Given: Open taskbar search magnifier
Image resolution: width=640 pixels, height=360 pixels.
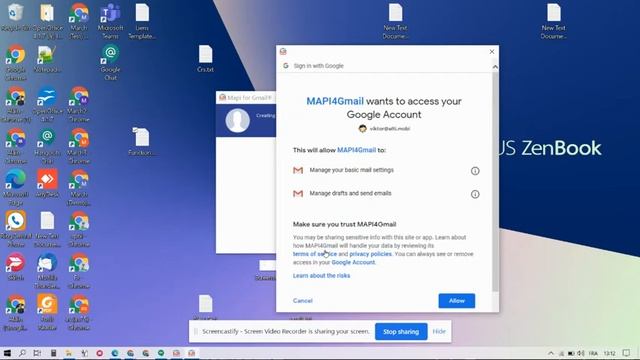Looking at the screenshot, I should coord(22,353).
